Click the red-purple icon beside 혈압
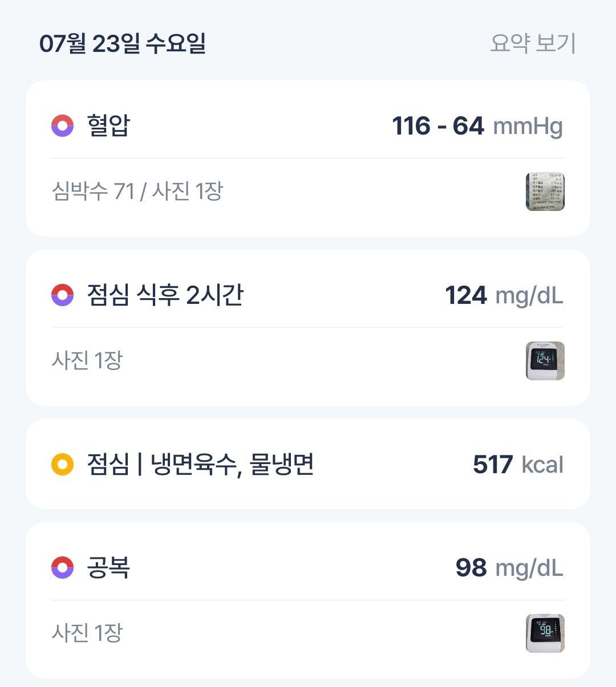This screenshot has height=687, width=616. [x=63, y=126]
